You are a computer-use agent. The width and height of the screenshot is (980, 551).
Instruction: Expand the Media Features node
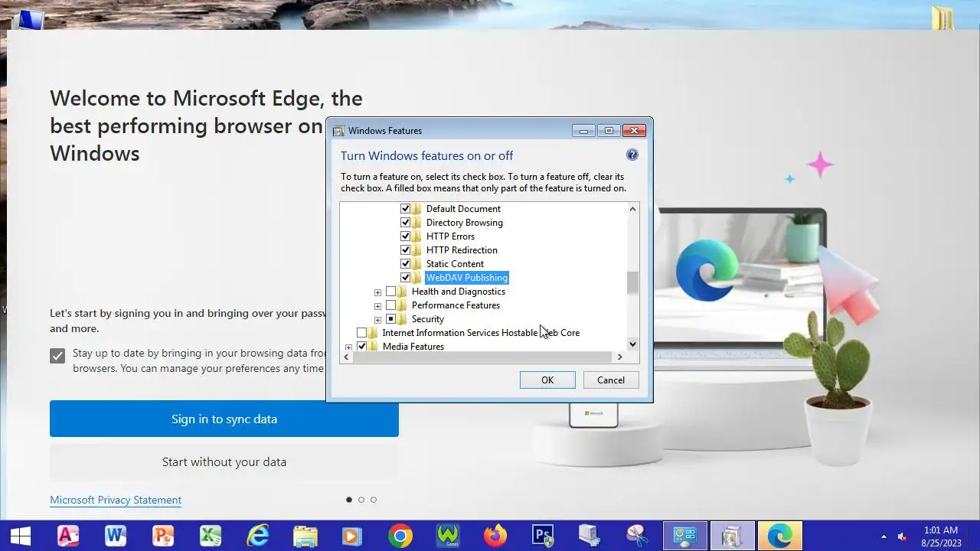[x=348, y=347]
